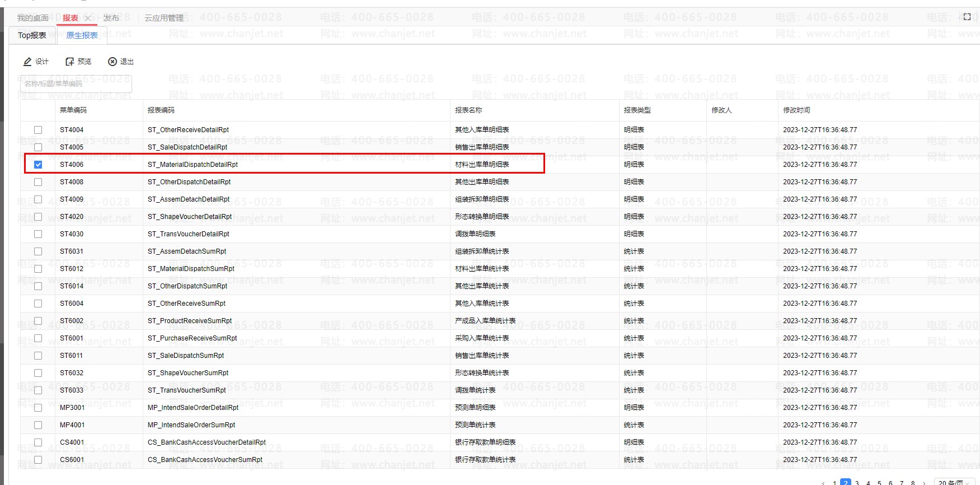Tick the checkbox for row MP4001
This screenshot has width=980, height=485.
tap(38, 425)
